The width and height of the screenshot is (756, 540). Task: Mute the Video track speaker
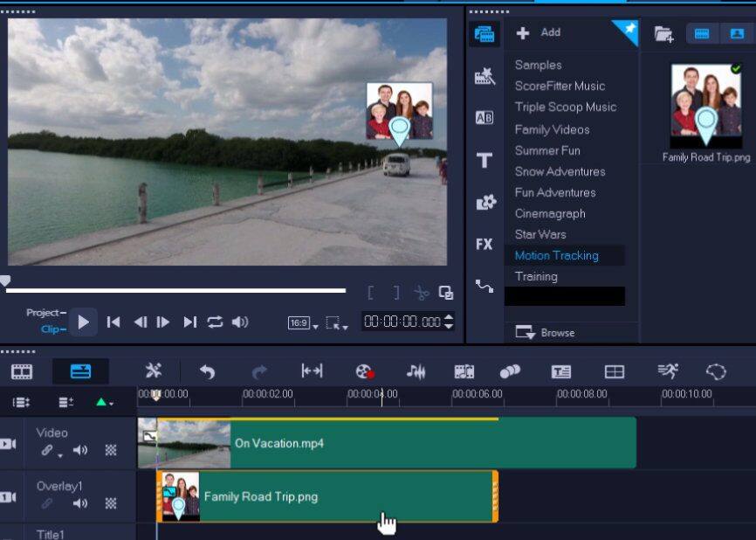click(80, 450)
